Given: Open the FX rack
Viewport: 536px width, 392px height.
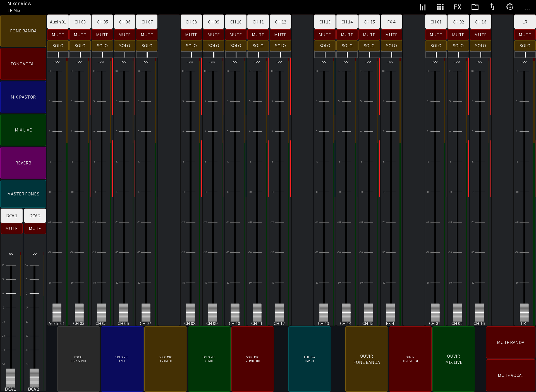Looking at the screenshot, I should [x=457, y=7].
